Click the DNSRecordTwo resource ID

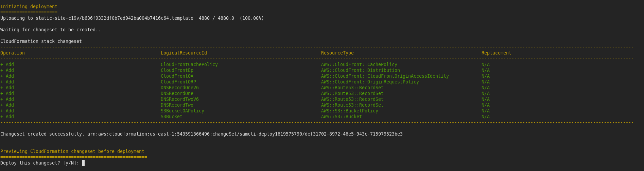point(177,105)
